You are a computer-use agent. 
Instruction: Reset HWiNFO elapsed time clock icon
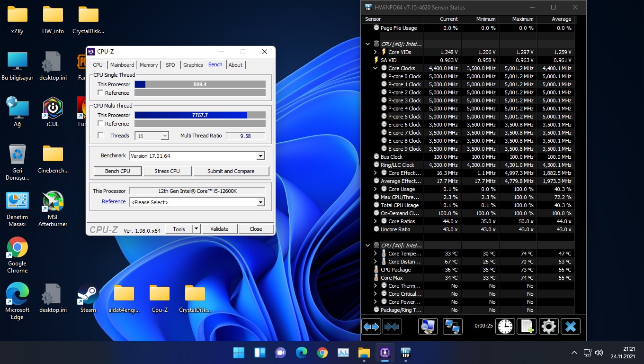pos(505,326)
